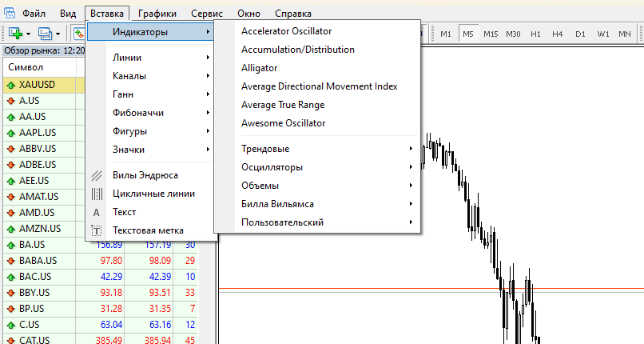Open the Линии submenu
Viewport: 644px width, 344px height.
coord(150,58)
